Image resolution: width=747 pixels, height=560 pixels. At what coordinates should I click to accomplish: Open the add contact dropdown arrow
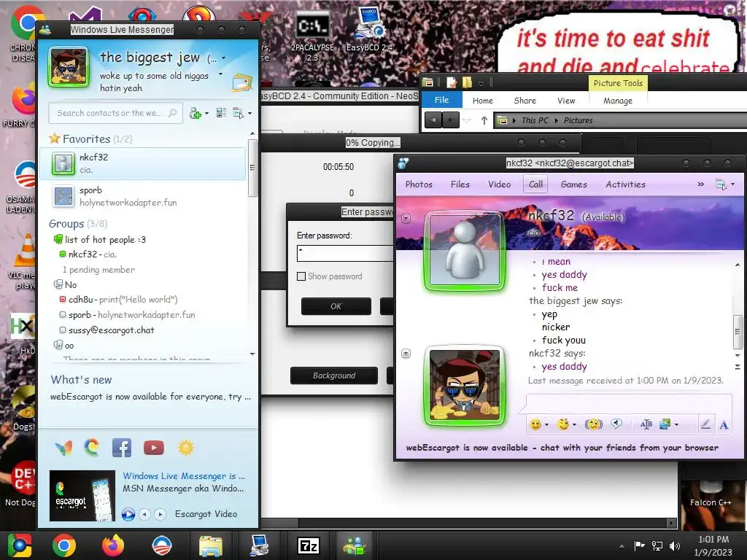(206, 114)
